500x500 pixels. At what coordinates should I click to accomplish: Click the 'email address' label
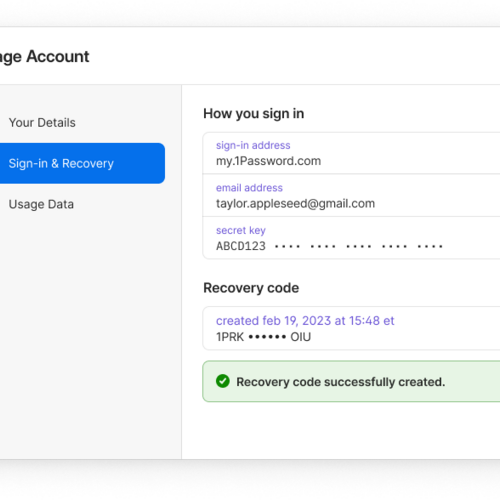[249, 188]
